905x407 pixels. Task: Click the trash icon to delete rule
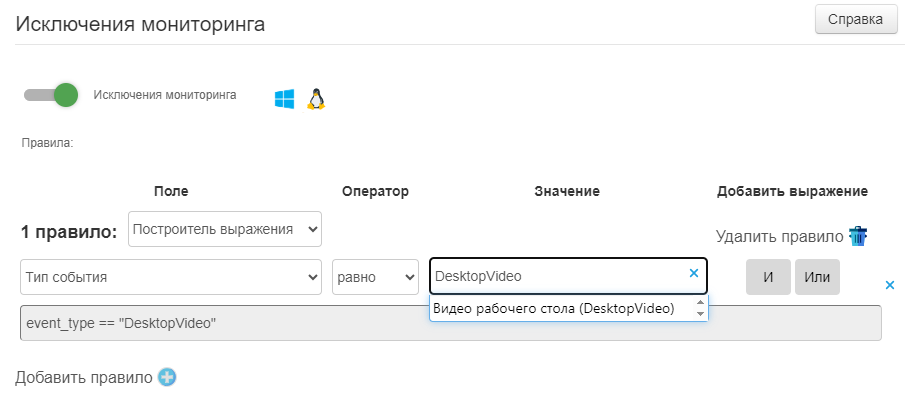coord(858,237)
